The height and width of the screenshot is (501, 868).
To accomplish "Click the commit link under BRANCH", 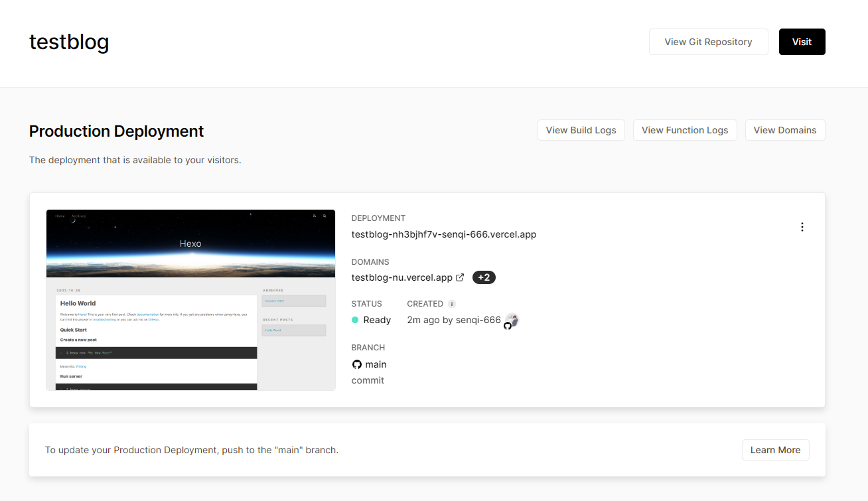I will pyautogui.click(x=368, y=380).
